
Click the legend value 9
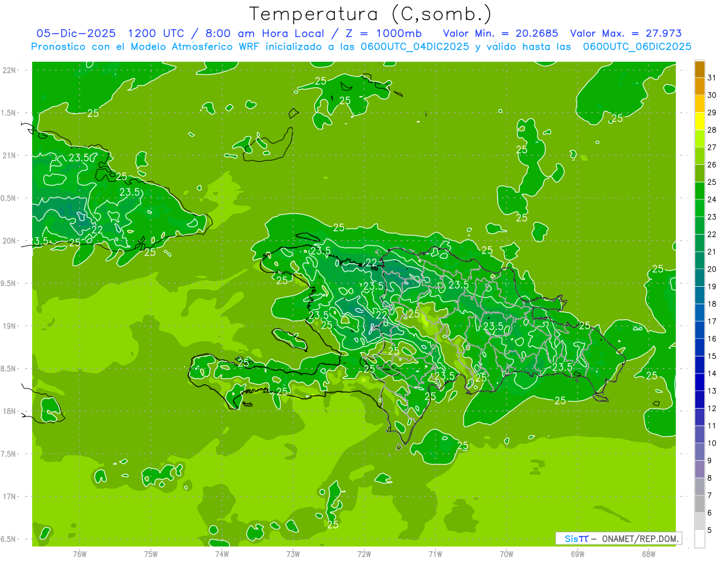710,461
